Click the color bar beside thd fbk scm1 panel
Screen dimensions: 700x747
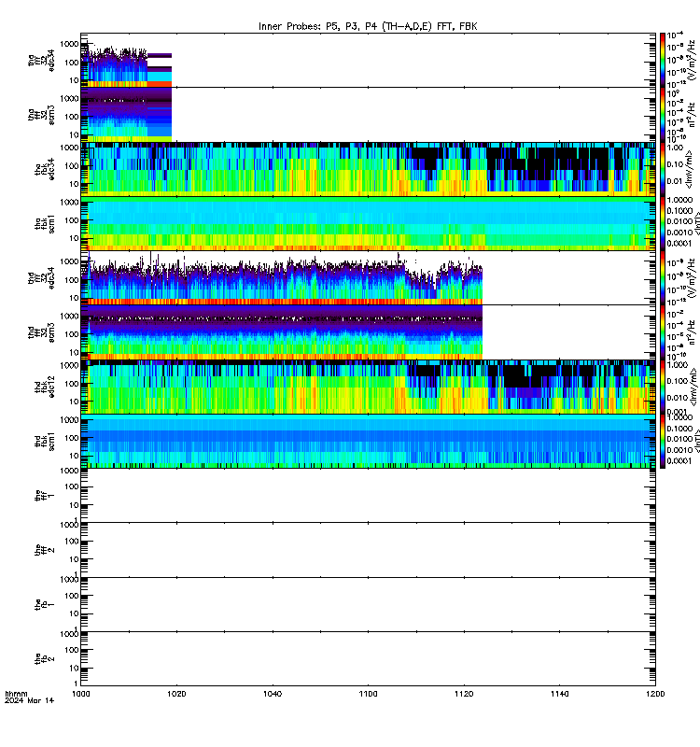663,441
